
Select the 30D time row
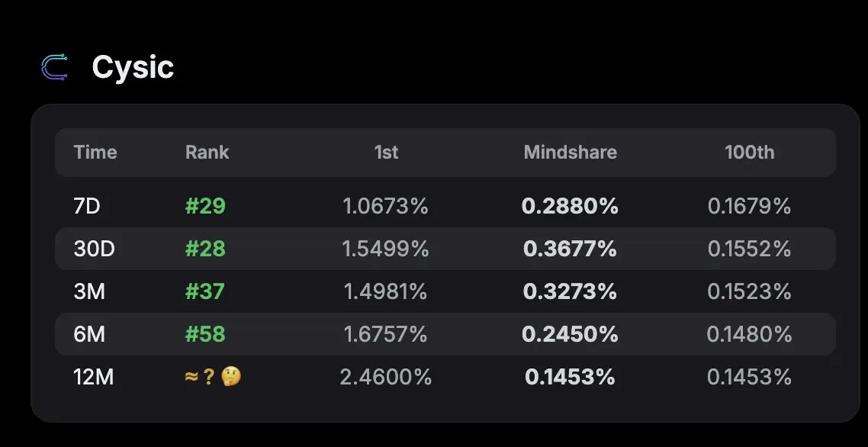click(445, 249)
